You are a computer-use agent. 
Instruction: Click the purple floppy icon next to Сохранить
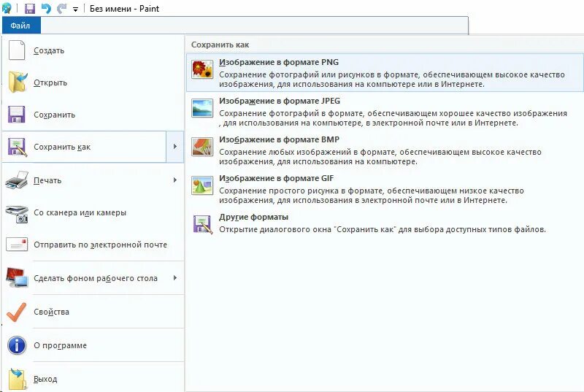[17, 115]
